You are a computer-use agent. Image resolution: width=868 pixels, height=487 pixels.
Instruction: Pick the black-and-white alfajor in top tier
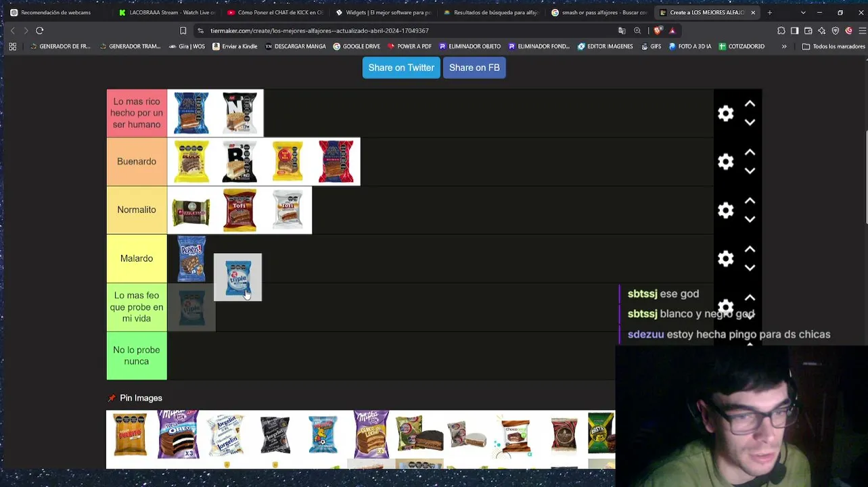click(x=239, y=113)
